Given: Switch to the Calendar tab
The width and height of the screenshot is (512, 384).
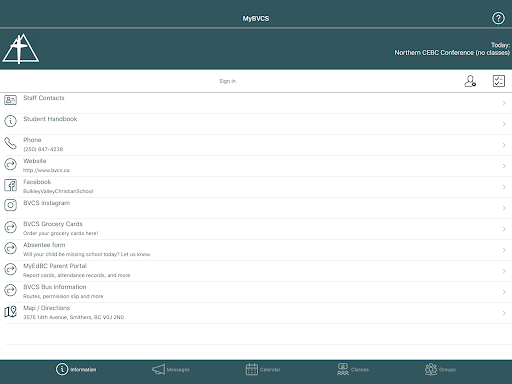Looking at the screenshot, I should pyautogui.click(x=263, y=369).
